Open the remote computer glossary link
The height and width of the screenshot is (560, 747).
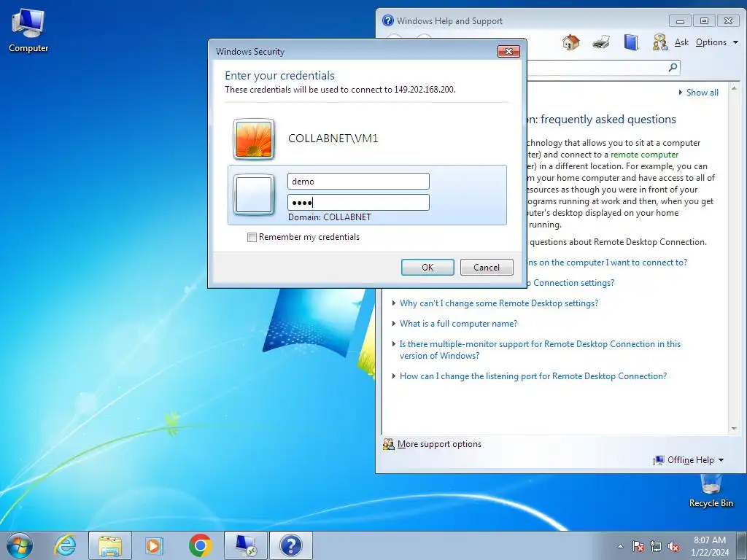point(644,155)
